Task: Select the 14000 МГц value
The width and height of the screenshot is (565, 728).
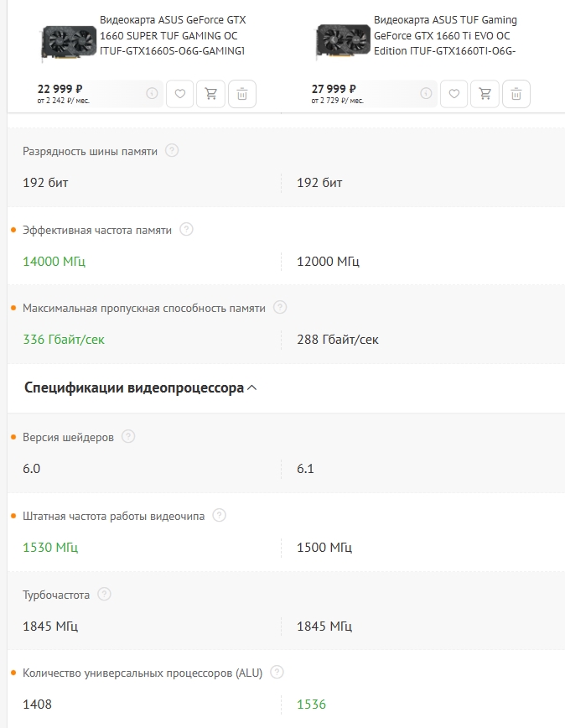Action: coord(54,262)
